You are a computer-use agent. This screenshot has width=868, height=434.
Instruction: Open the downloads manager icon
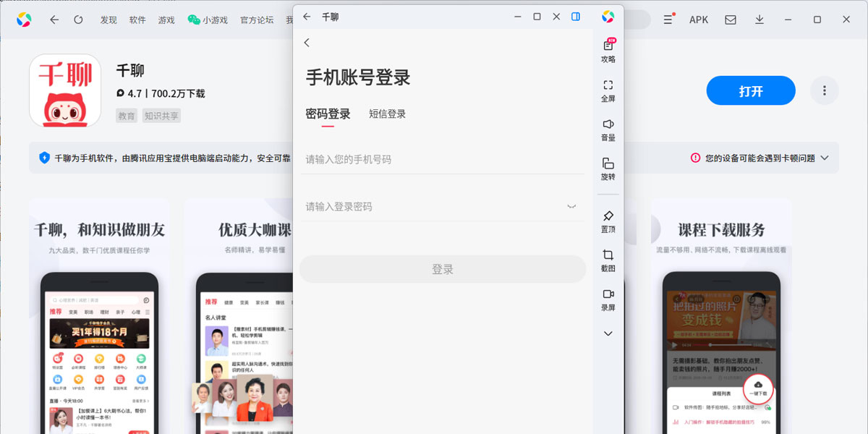[x=759, y=20]
